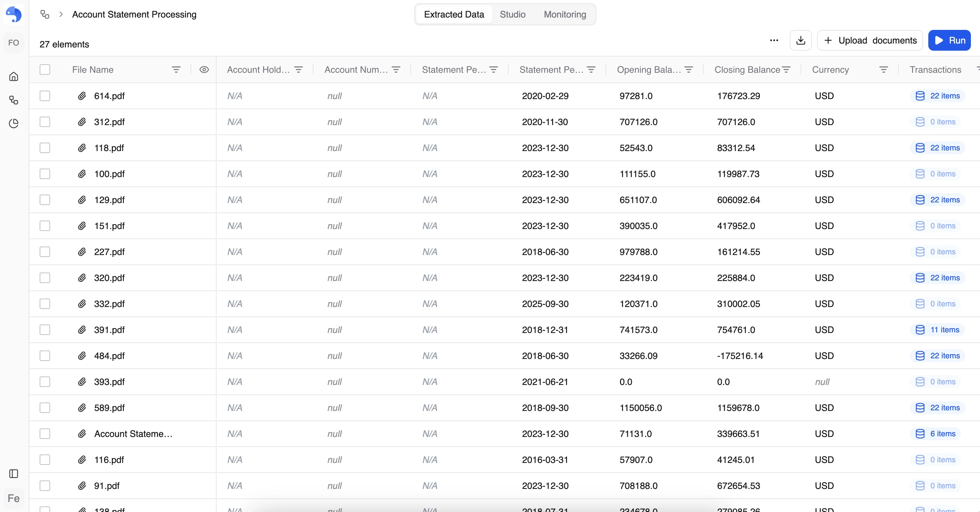Open the 22 items badge for 118.pdf
The height and width of the screenshot is (512, 980).
937,148
